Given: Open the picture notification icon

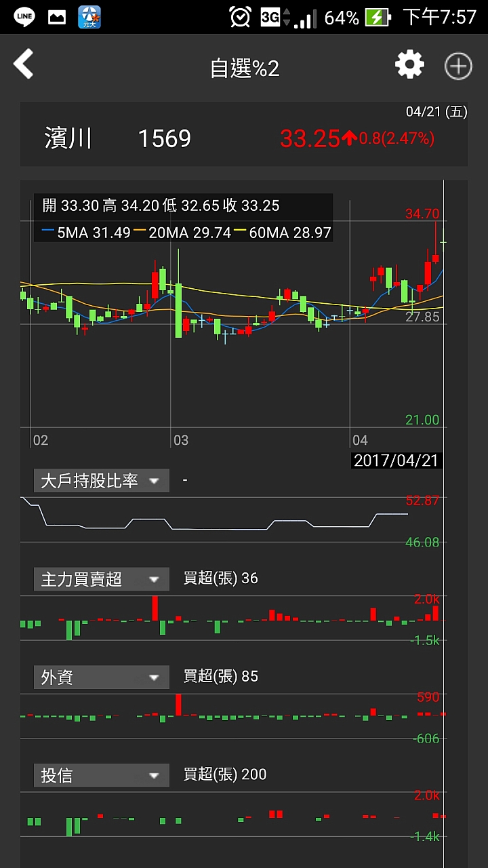Looking at the screenshot, I should (56, 17).
